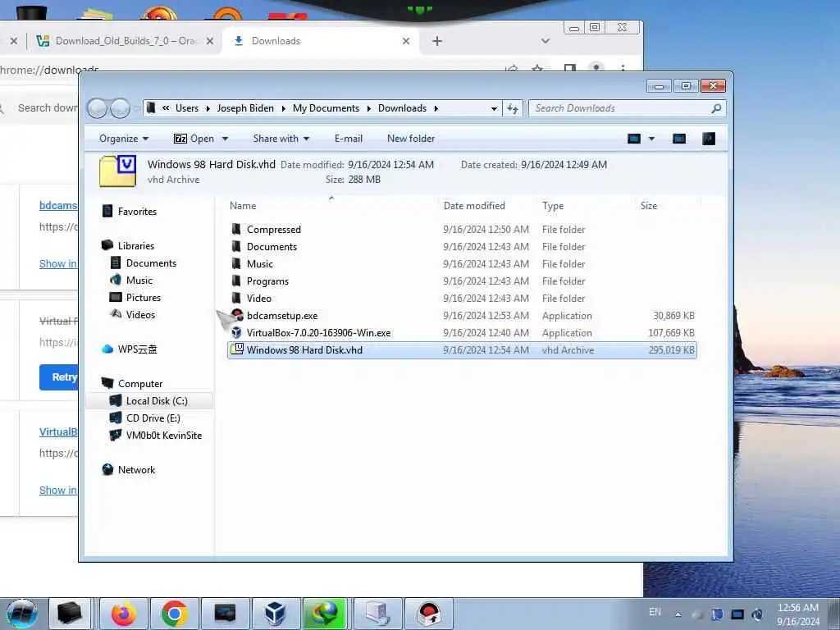Click the Forward navigation arrow in Explorer
The image size is (840, 630).
pos(120,108)
